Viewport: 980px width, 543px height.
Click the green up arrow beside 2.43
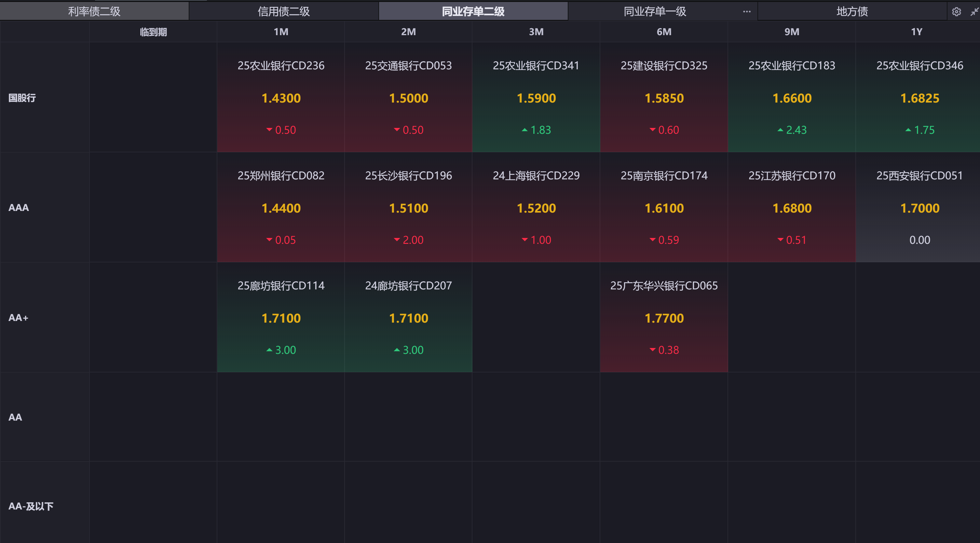(780, 130)
